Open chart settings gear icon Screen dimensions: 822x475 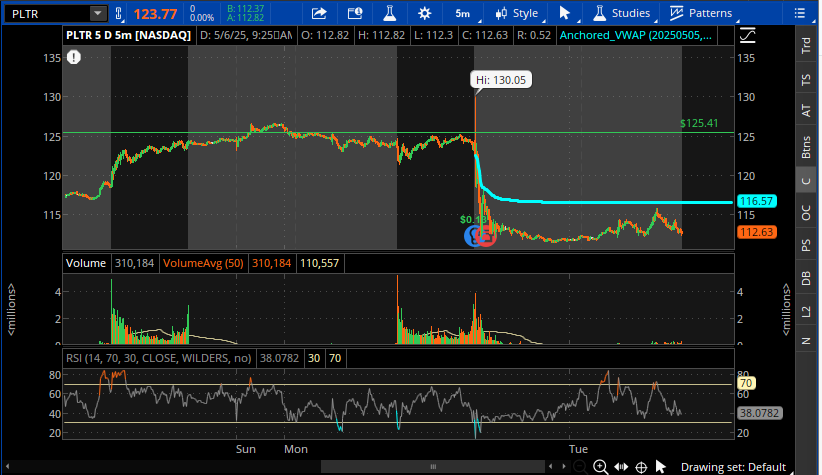tap(425, 13)
